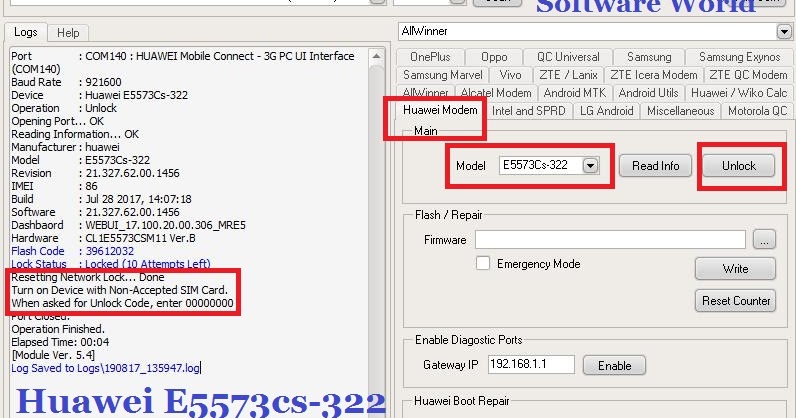Viewport: 796px width, 418px height.
Task: Open the ZTE QC Modem tab
Action: pyautogui.click(x=748, y=75)
